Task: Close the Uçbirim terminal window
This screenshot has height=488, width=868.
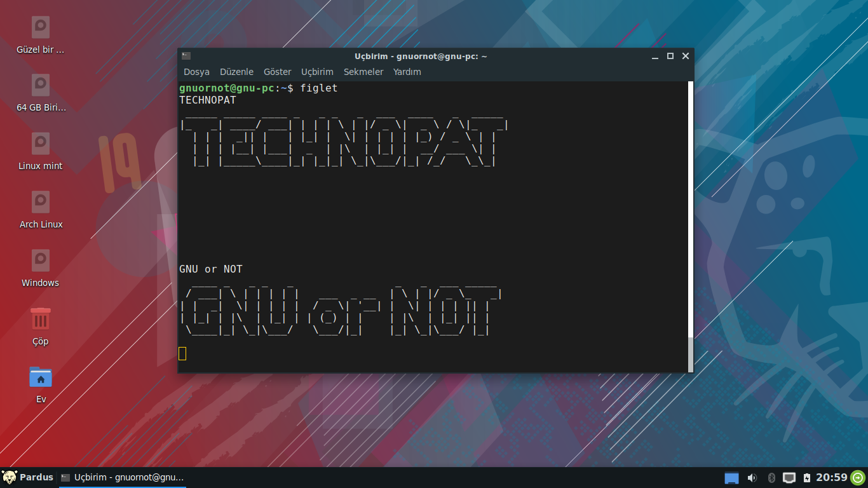Action: (686, 57)
